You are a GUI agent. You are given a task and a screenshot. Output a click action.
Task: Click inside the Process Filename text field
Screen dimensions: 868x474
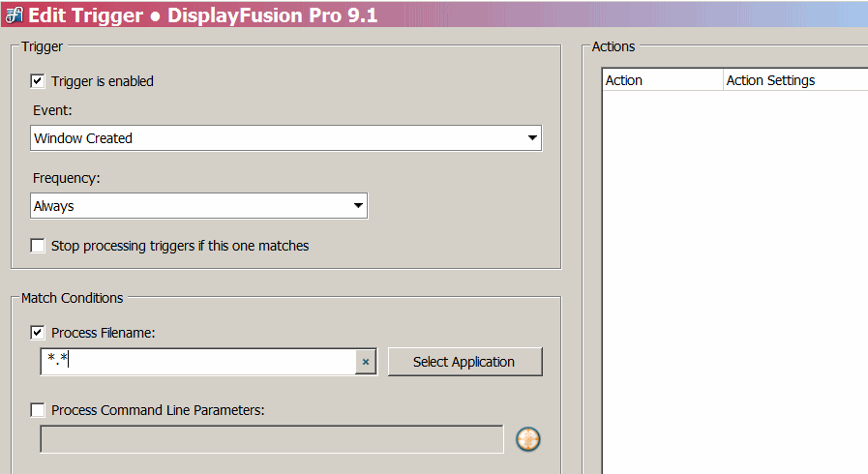(198, 362)
